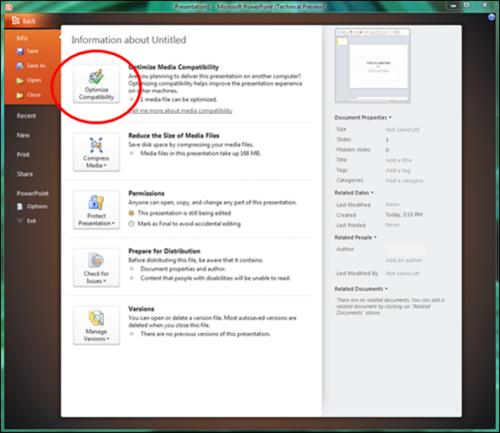The width and height of the screenshot is (500, 433).
Task: Open the Print tab
Action: pos(23,154)
